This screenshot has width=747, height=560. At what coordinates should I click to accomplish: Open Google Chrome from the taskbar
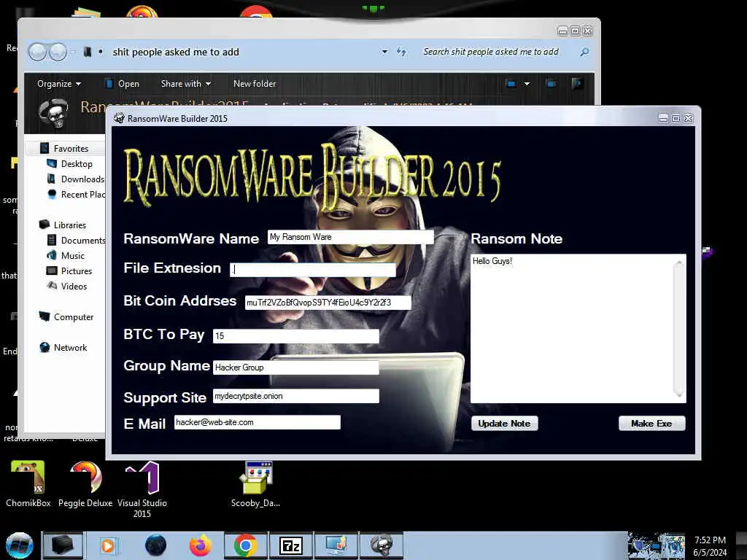point(246,545)
